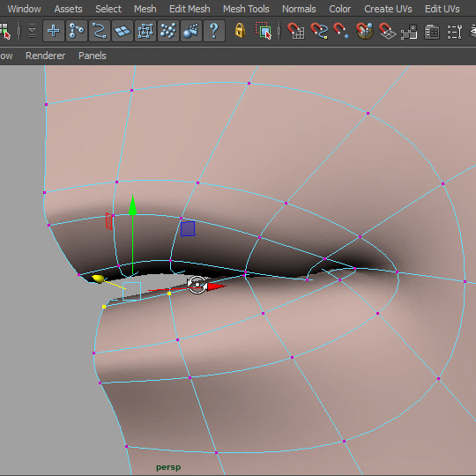Open the Mesh Tools menu
476x476 pixels.
click(246, 9)
